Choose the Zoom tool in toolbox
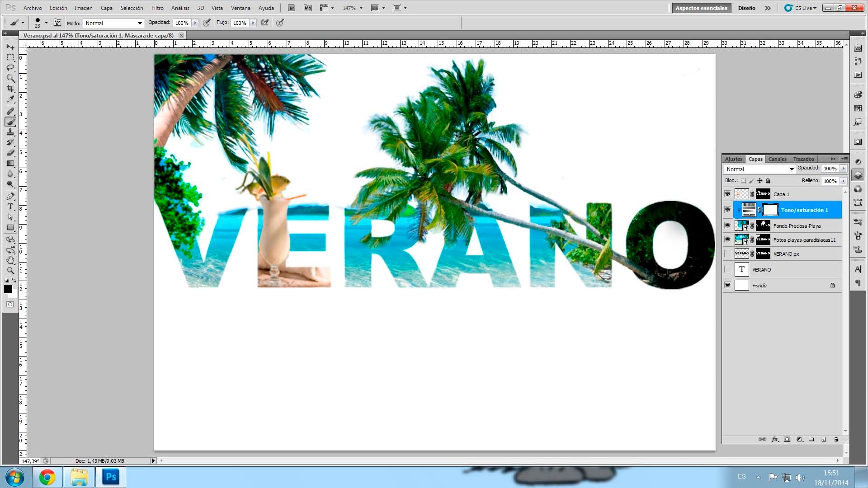The image size is (868, 488). point(10,271)
